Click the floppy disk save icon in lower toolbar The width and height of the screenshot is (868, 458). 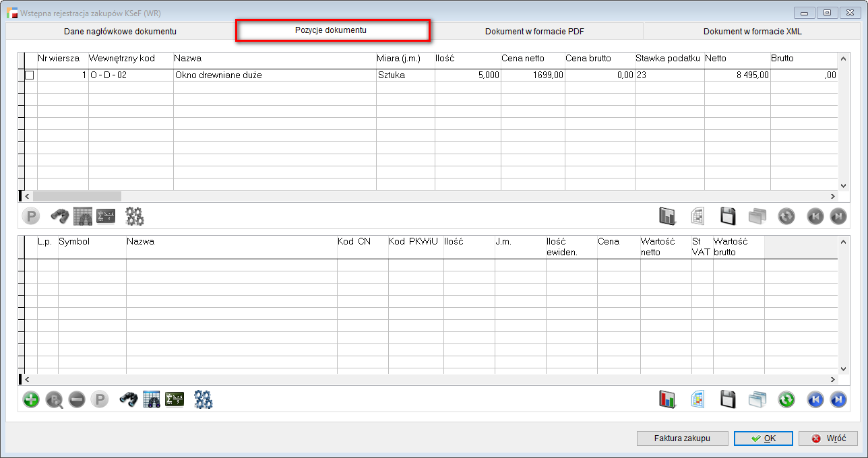(728, 399)
